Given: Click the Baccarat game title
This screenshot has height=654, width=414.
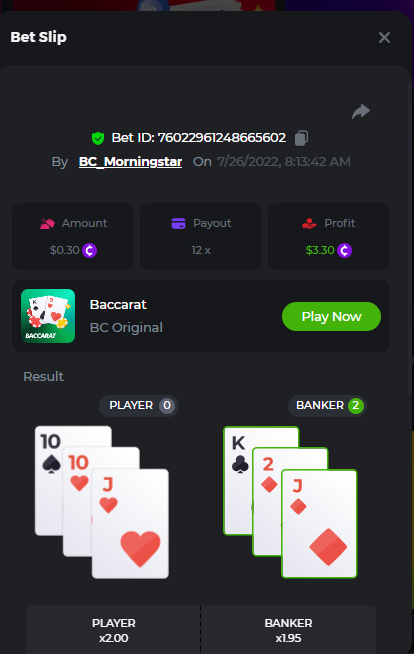Looking at the screenshot, I should 118,304.
